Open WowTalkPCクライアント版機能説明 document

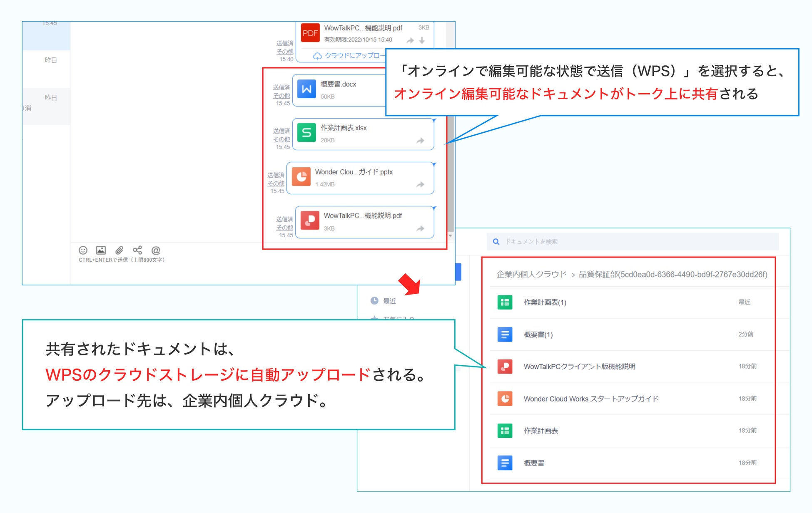[x=579, y=367]
